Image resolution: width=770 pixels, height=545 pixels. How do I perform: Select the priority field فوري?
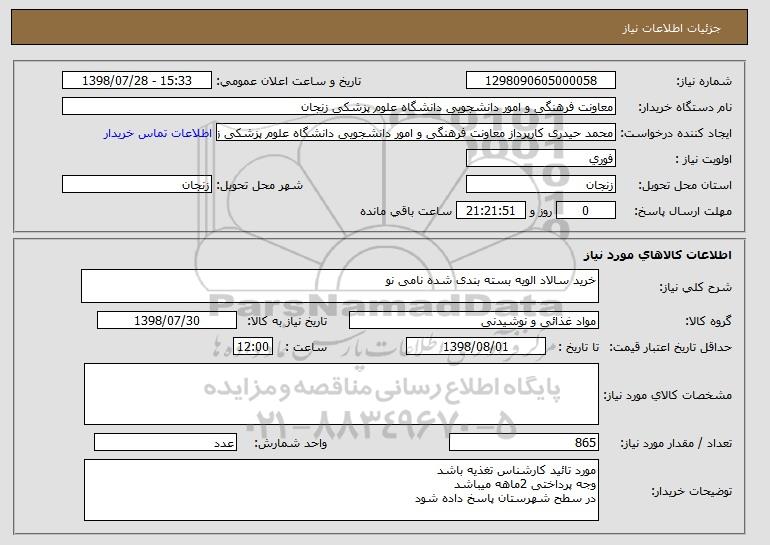pyautogui.click(x=541, y=159)
